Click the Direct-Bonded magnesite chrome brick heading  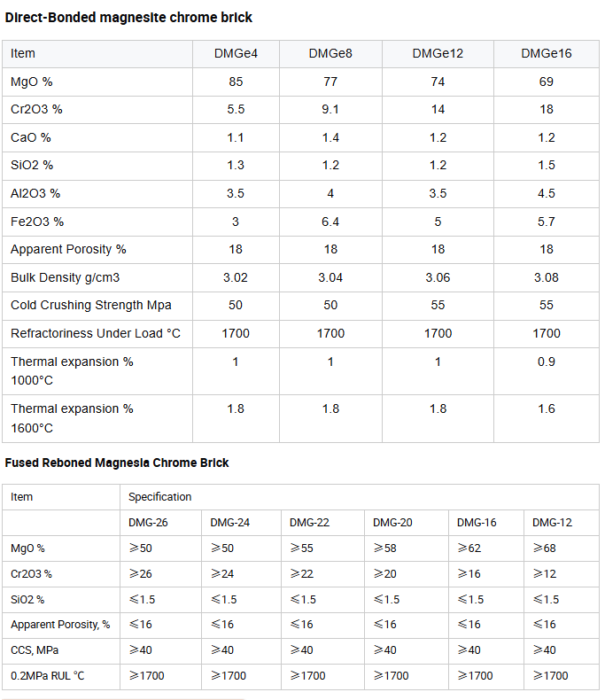(128, 18)
